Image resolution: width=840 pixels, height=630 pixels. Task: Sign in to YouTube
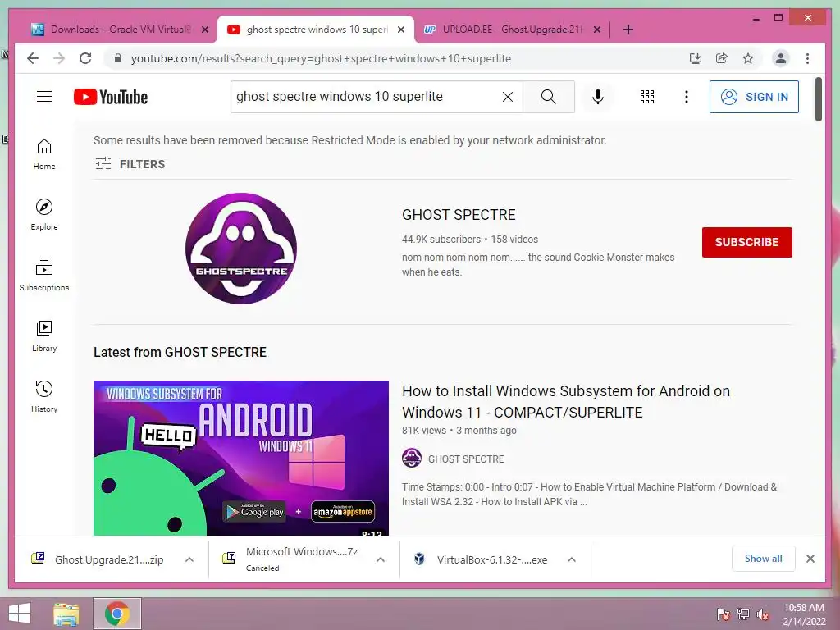click(x=754, y=97)
